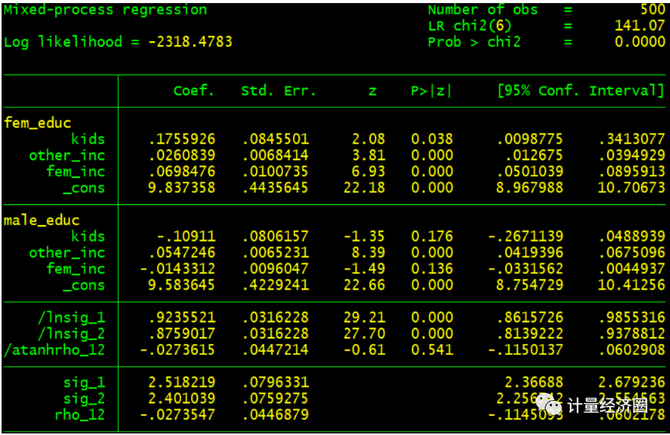Select coefficient .0698476
This screenshot has height=435, width=670.
pyautogui.click(x=182, y=171)
